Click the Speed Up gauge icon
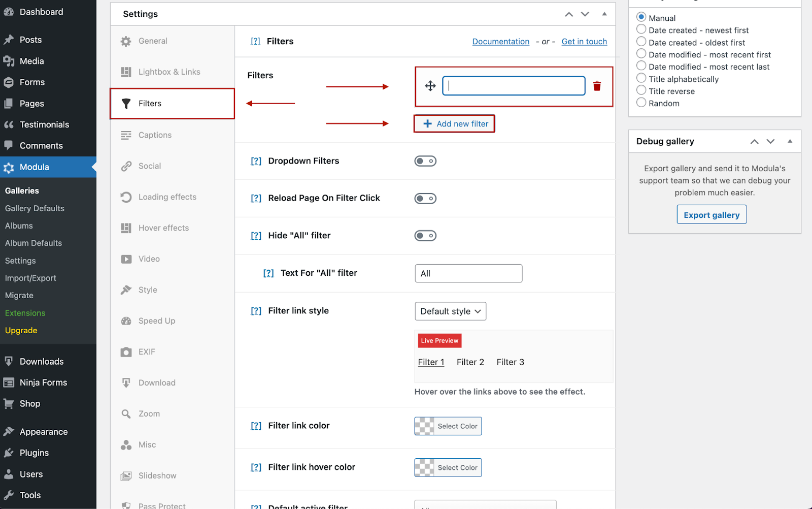This screenshot has width=812, height=509. (x=126, y=321)
